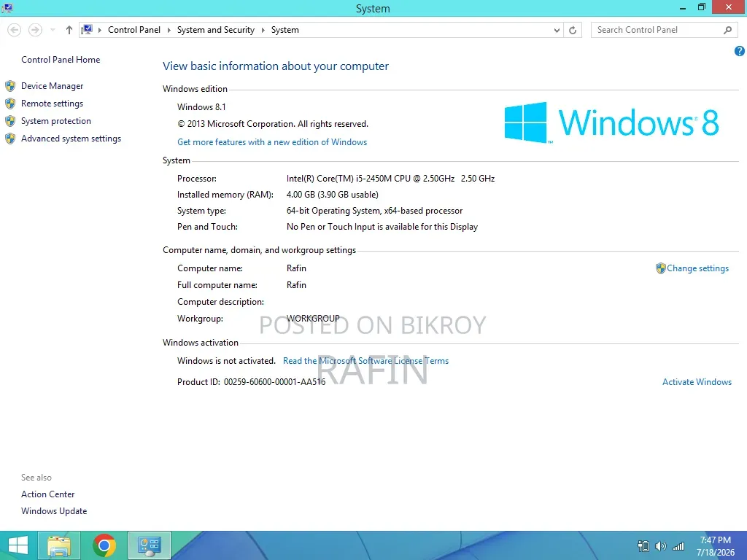Click the power/battery tray icon

click(643, 546)
